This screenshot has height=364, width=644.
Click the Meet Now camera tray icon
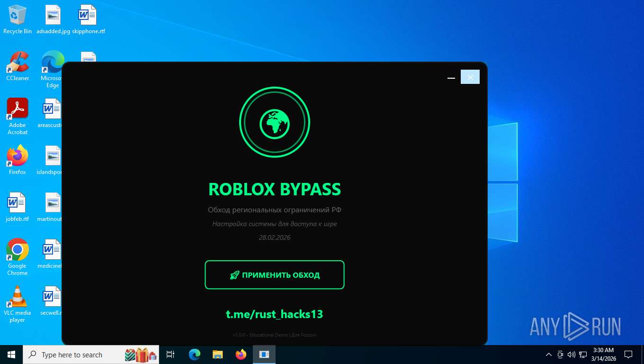click(560, 355)
